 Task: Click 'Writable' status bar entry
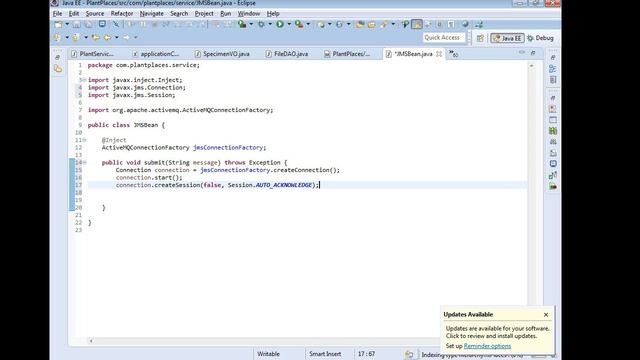[268, 354]
